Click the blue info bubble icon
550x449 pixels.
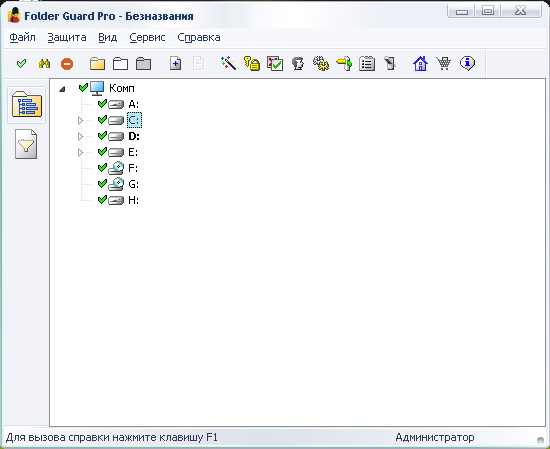(x=467, y=63)
